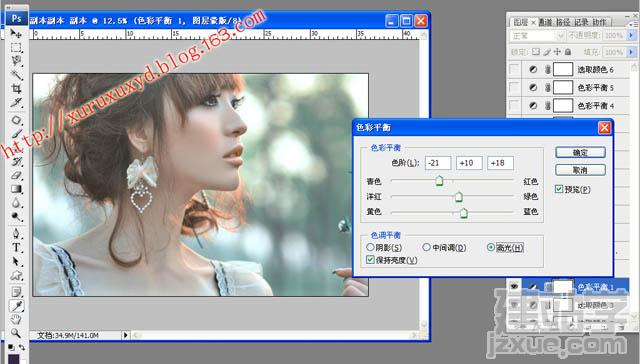Select the History Brush tool
Viewport: 640px width, 364px height.
(16, 161)
